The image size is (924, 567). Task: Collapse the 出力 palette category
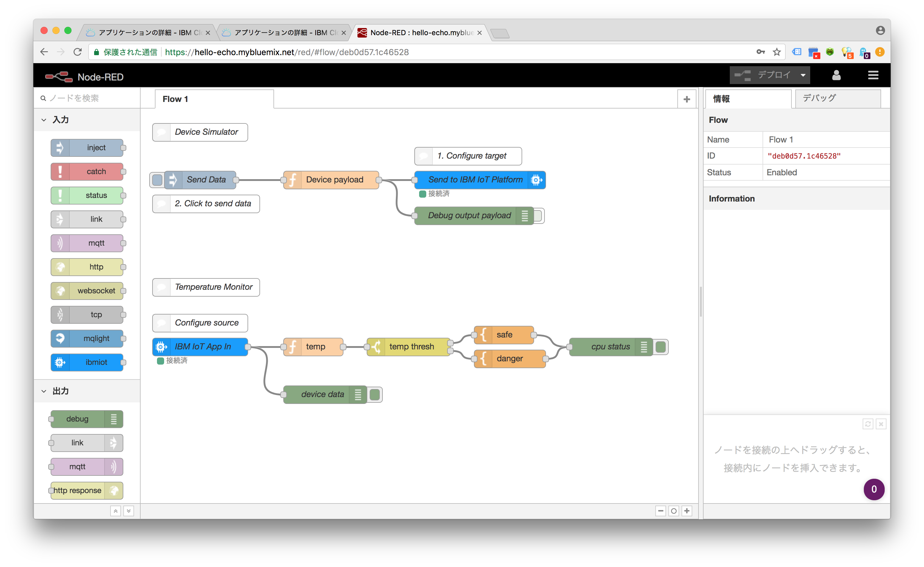(44, 391)
